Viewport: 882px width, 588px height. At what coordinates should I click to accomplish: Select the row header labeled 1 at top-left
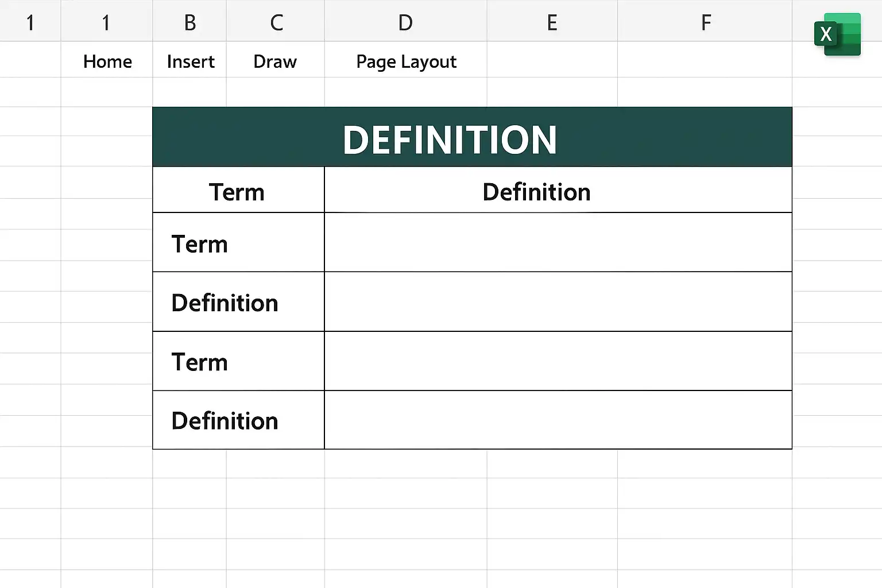point(30,22)
